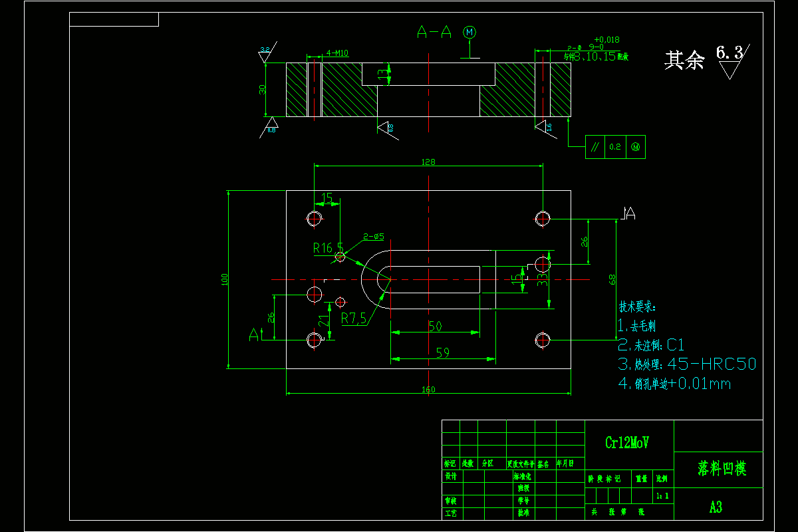Select the "更改文件号" title block cell
Screen dimensions: 798x532
[x=521, y=463]
